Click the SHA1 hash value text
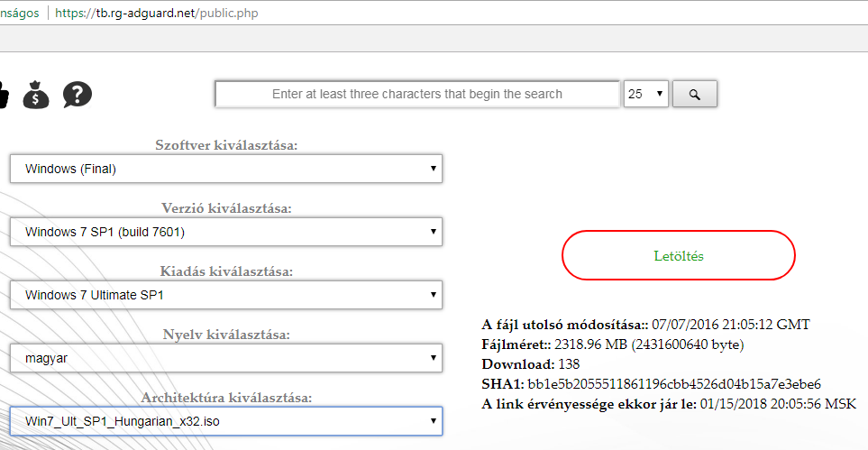868x450 pixels. point(674,384)
